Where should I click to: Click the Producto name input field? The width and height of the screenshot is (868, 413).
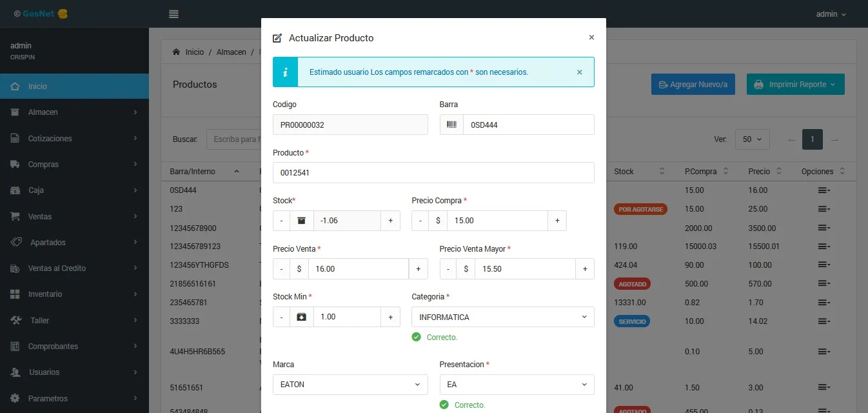(433, 173)
